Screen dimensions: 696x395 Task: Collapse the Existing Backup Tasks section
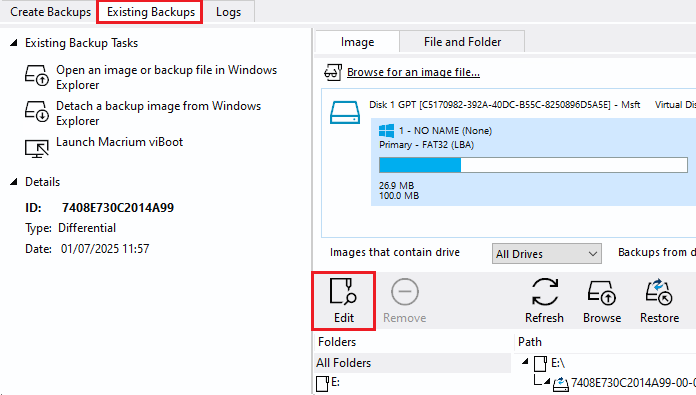tap(14, 43)
